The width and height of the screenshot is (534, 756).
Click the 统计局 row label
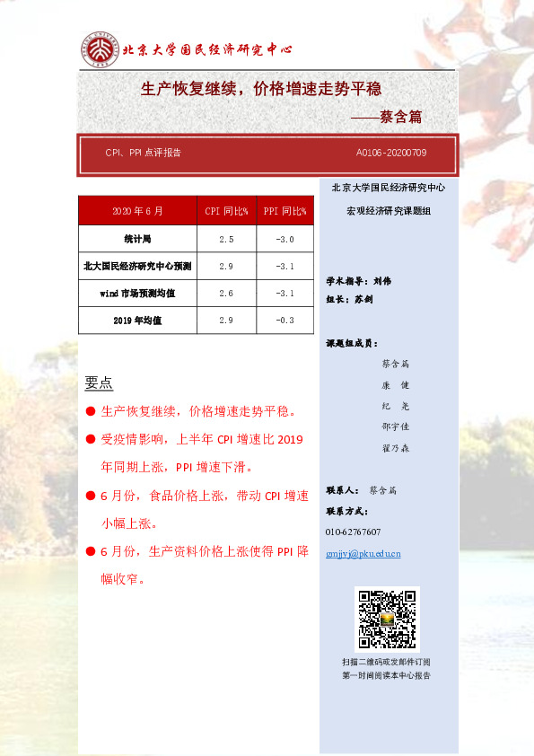click(x=138, y=239)
